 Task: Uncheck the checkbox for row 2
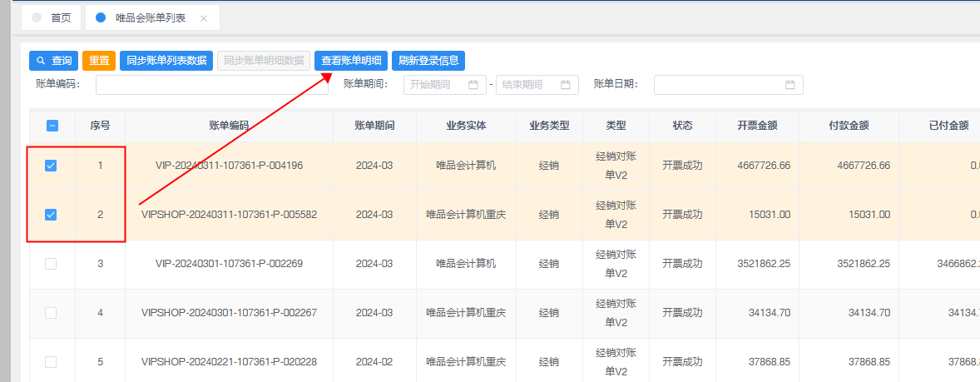click(x=51, y=215)
